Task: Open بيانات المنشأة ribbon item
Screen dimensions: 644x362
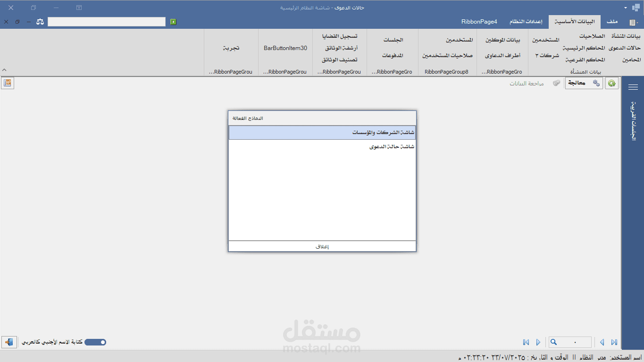Action: coord(626,36)
